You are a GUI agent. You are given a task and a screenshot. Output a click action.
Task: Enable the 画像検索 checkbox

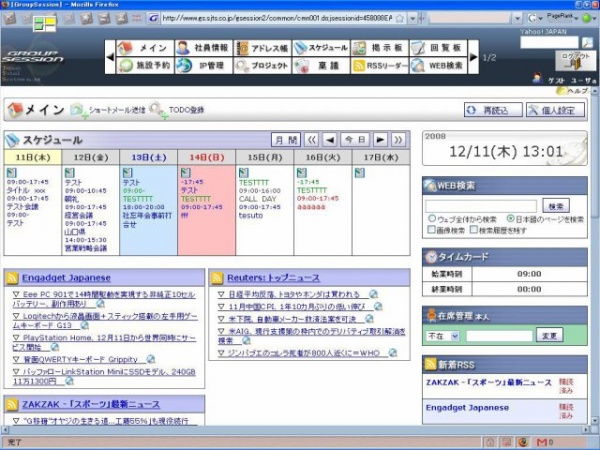(x=431, y=229)
